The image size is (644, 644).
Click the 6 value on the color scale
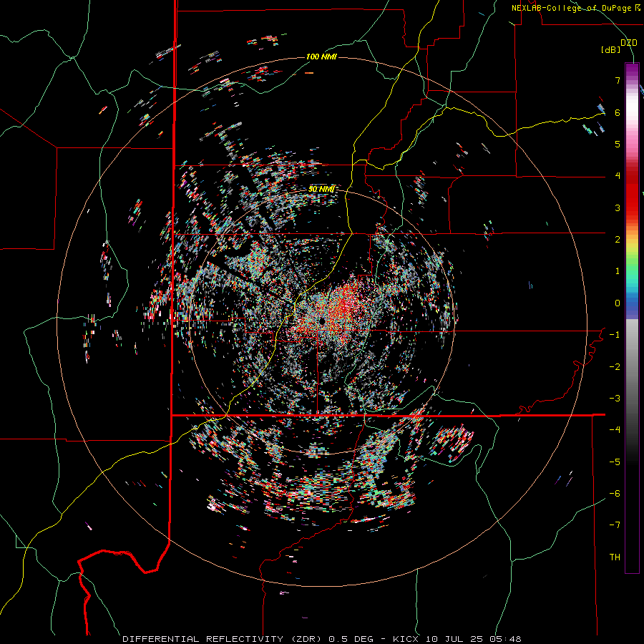(x=618, y=112)
